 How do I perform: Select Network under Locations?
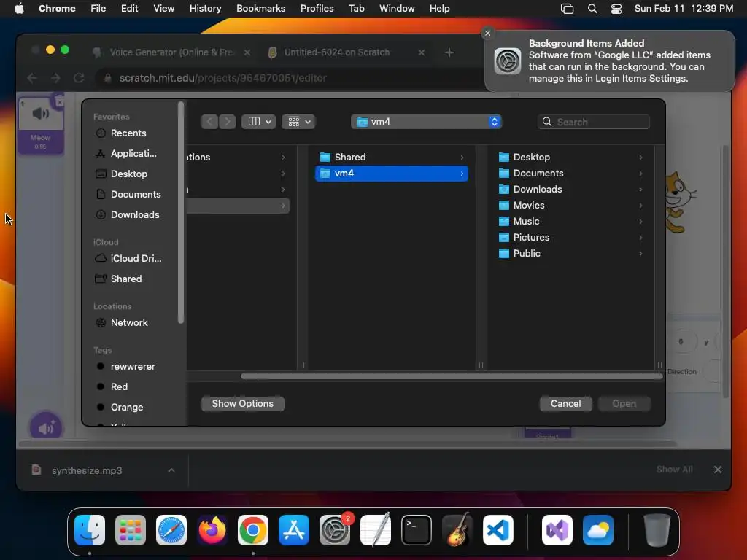pos(128,322)
